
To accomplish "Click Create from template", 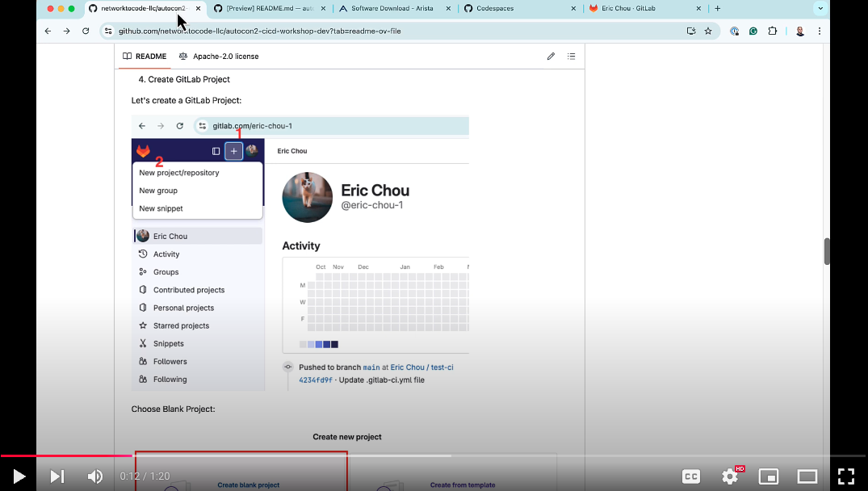I will [x=463, y=485].
